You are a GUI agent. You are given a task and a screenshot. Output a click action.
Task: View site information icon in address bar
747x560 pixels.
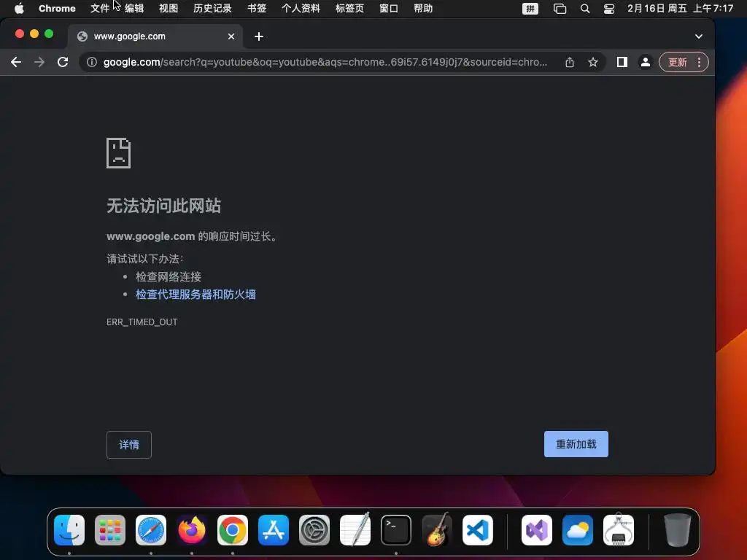(92, 62)
